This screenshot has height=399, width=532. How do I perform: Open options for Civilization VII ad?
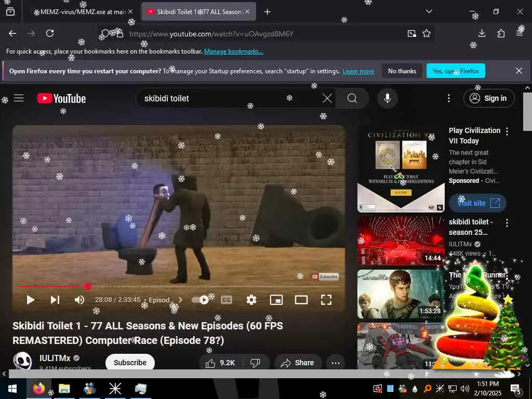(x=507, y=131)
